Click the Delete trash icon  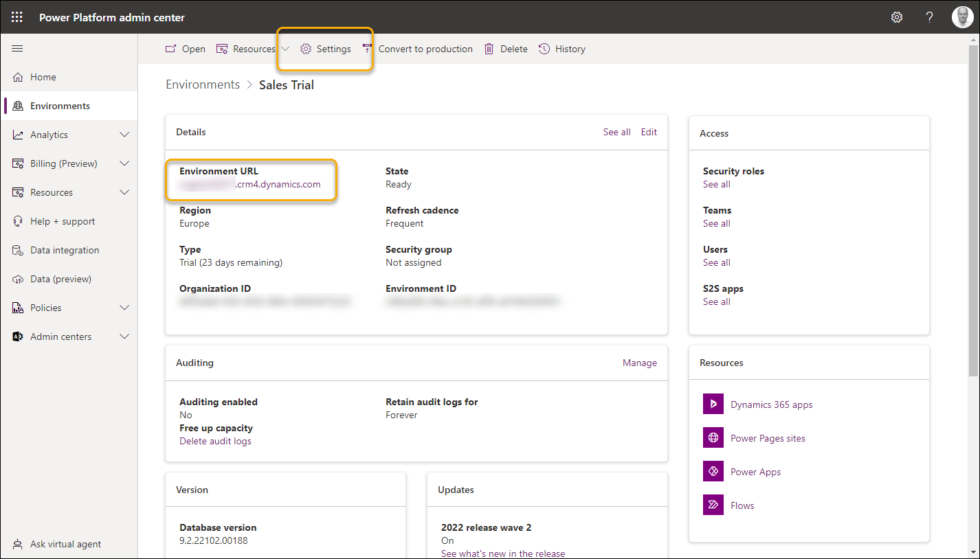(489, 49)
